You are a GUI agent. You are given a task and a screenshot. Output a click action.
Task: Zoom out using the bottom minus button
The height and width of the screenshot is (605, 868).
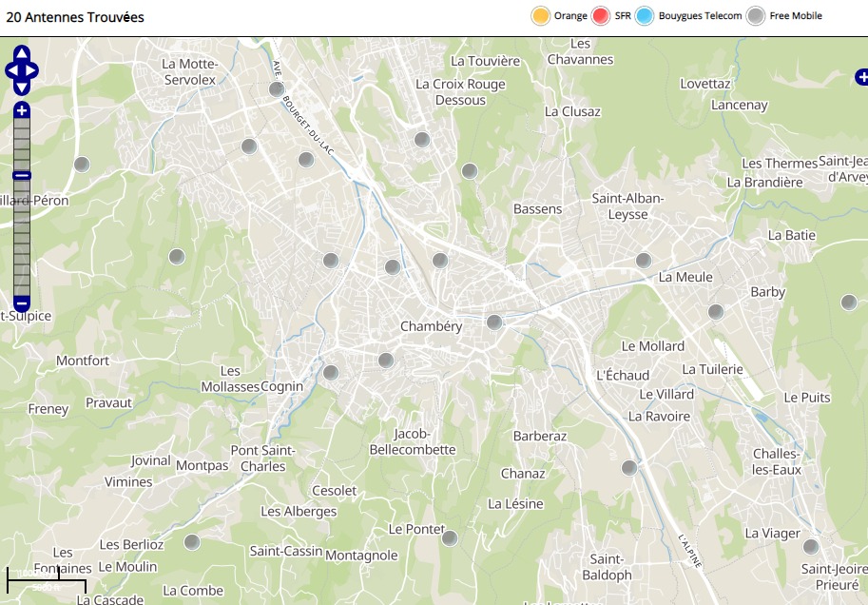[22, 304]
